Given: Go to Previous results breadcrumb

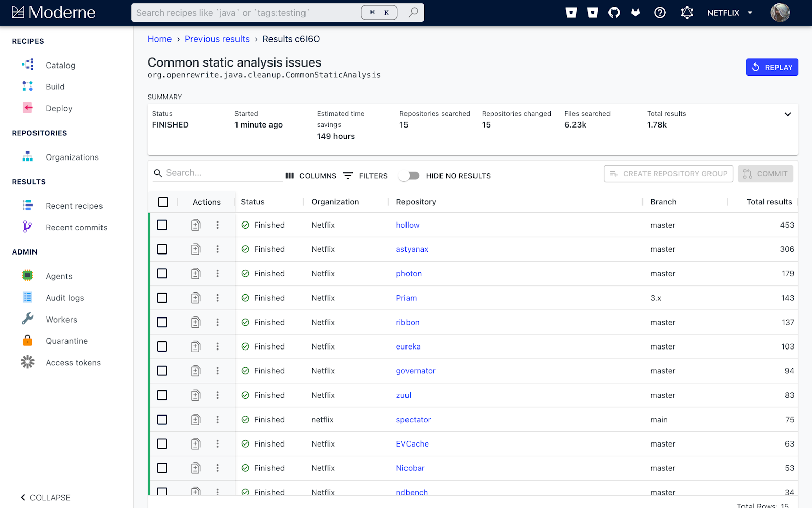Looking at the screenshot, I should click(217, 39).
